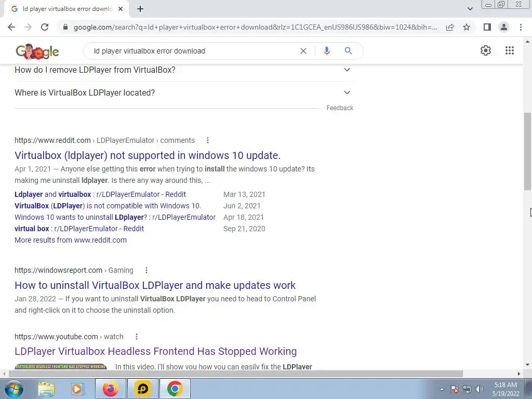532x399 pixels.
Task: Start voice search with microphone
Action: 327,51
